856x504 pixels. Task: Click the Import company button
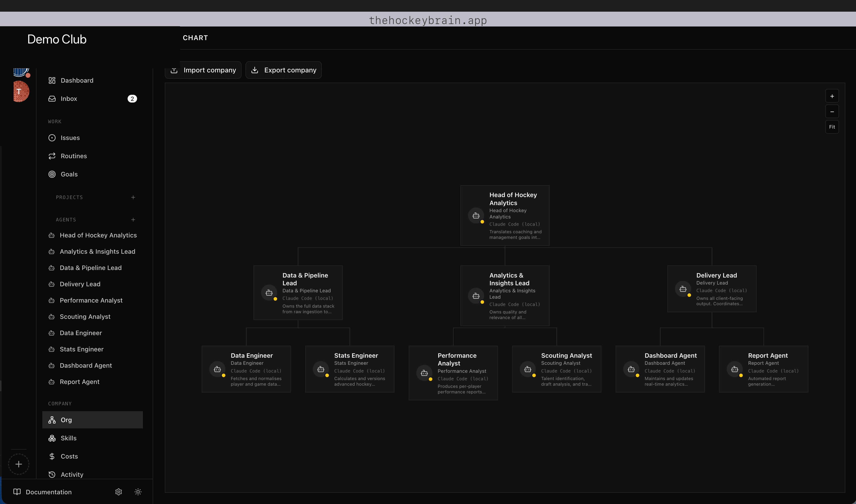tap(203, 70)
